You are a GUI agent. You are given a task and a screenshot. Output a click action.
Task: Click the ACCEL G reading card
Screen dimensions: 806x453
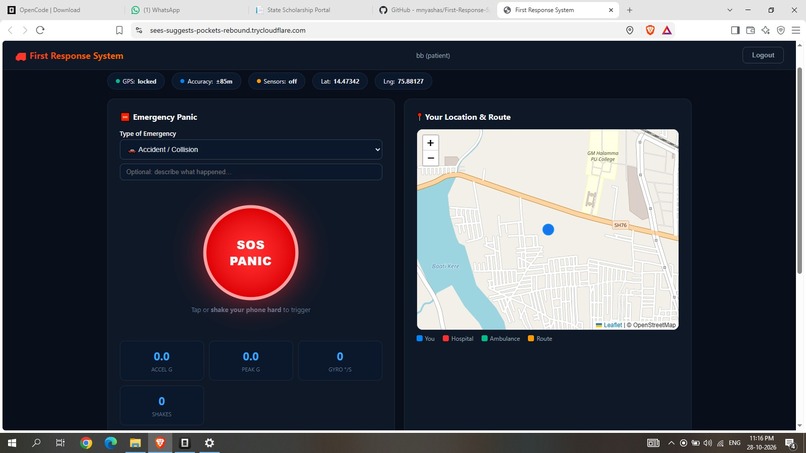pyautogui.click(x=161, y=360)
